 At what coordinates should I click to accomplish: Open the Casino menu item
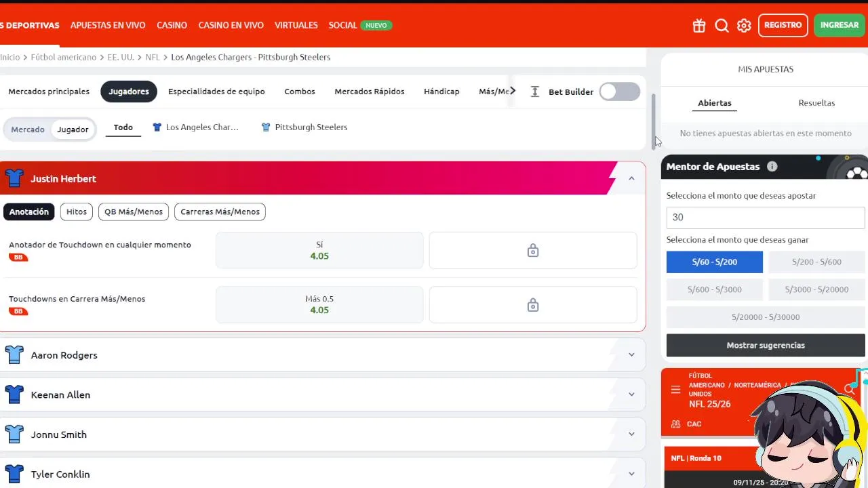click(x=172, y=25)
